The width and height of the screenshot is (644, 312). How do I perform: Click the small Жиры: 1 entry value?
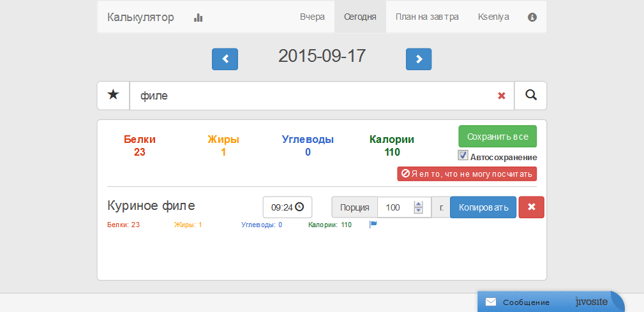(188, 225)
